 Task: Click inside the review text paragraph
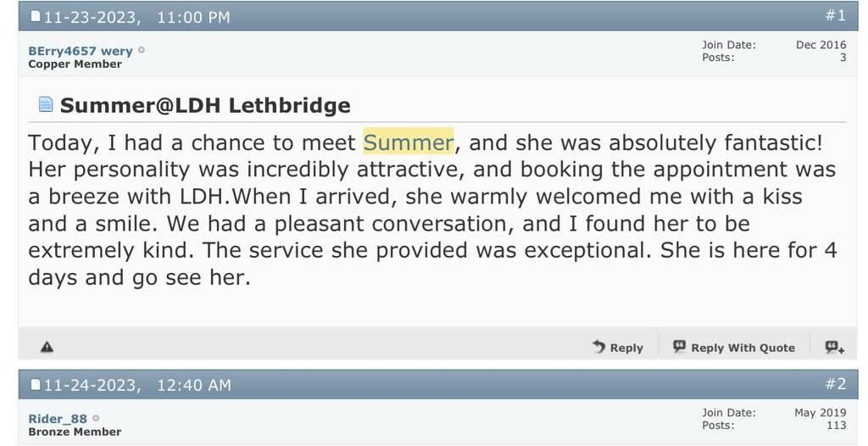[x=424, y=224]
